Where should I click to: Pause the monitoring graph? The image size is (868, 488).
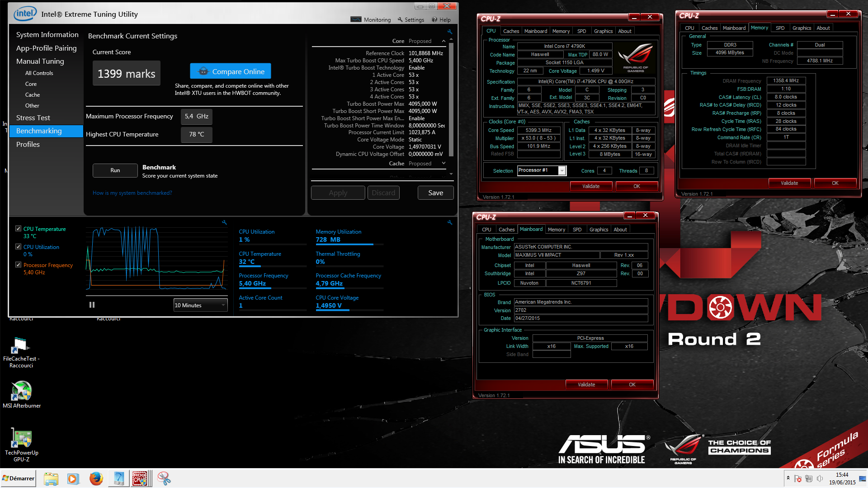92,305
